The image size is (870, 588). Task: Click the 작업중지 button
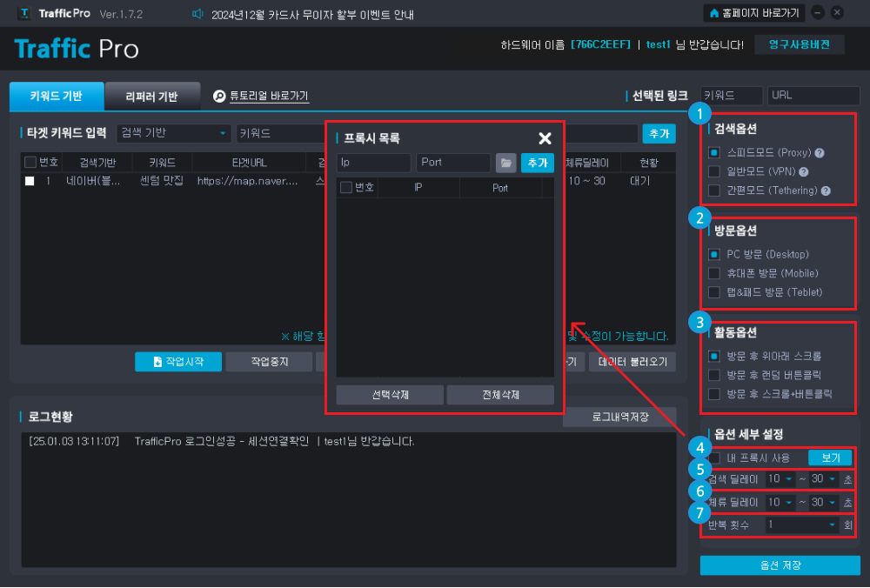tap(270, 362)
